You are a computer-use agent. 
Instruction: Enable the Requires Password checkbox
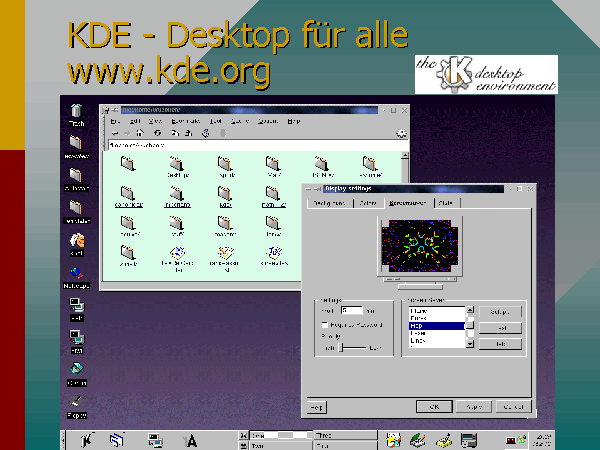[324, 324]
